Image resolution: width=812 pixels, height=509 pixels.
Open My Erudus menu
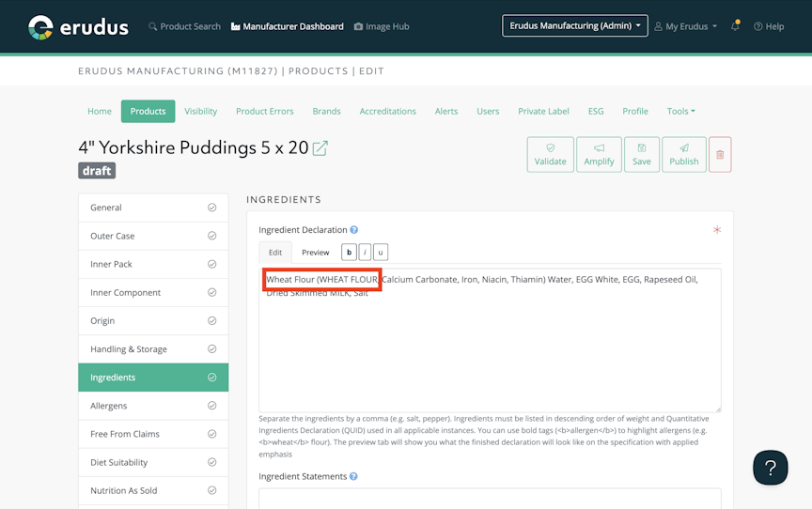click(686, 26)
